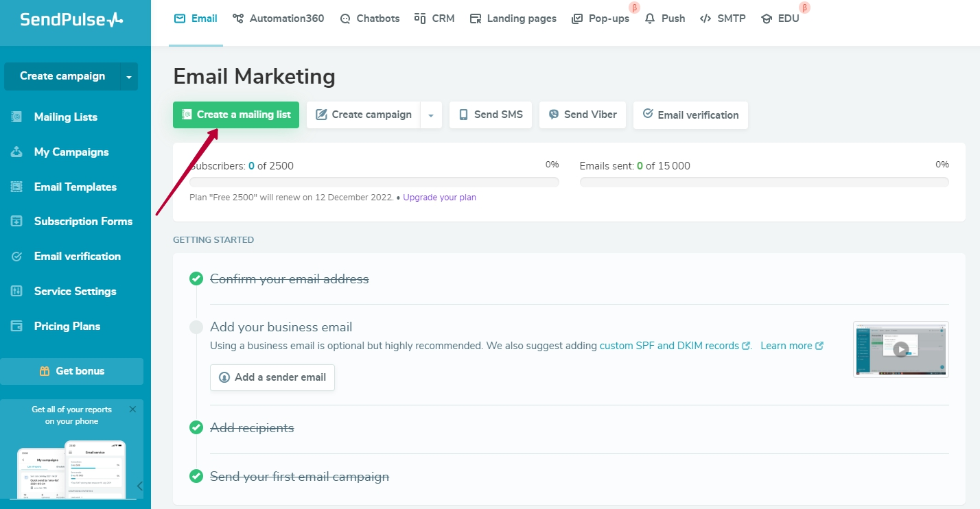Open Subscription Forms page
980x509 pixels.
[83, 222]
